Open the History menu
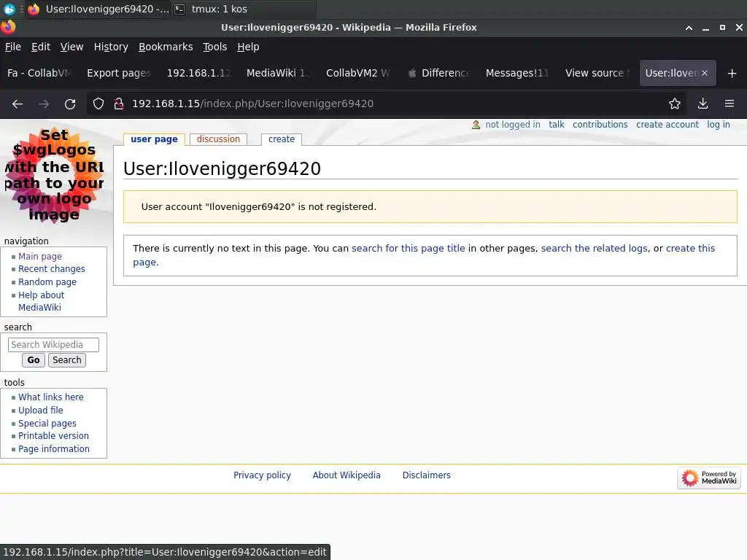 pyautogui.click(x=111, y=47)
